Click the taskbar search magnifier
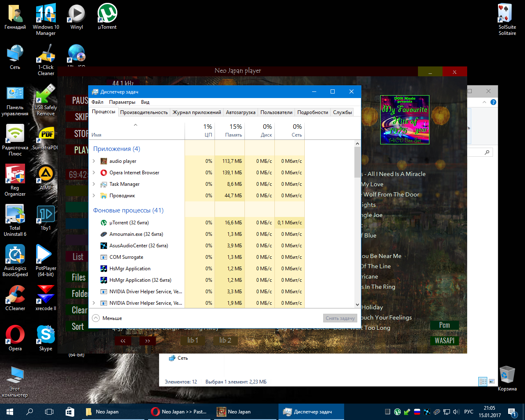Viewport: 525px width, 420px height. click(30, 412)
